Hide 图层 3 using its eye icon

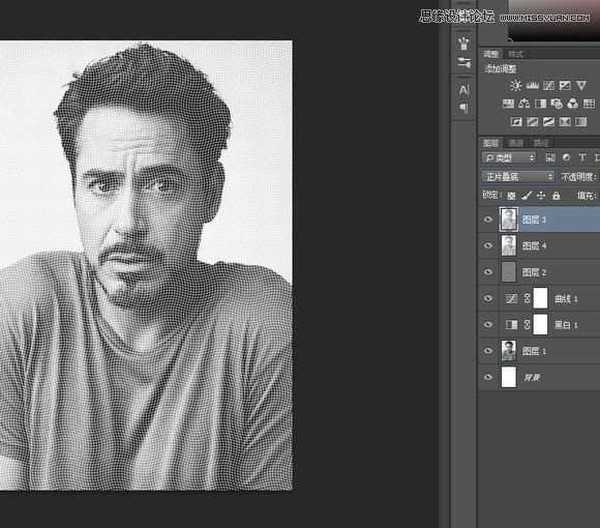tap(488, 219)
